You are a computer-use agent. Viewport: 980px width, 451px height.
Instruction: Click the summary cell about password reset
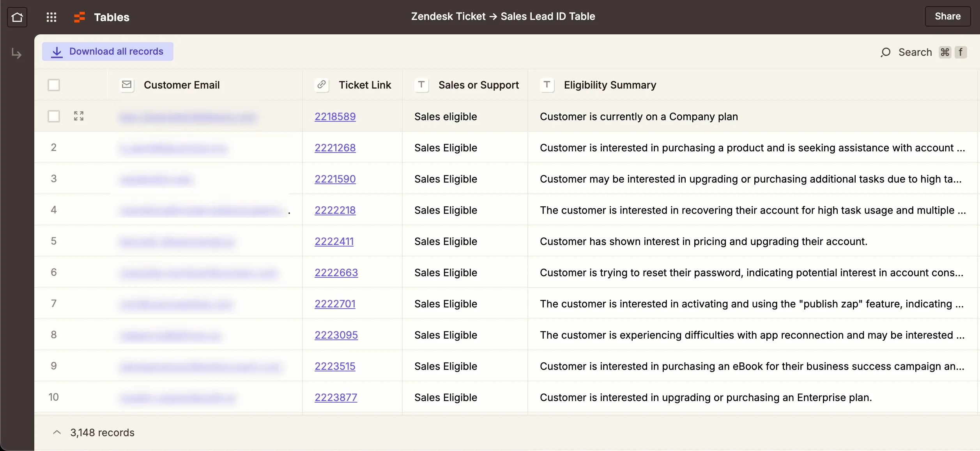[x=752, y=272]
